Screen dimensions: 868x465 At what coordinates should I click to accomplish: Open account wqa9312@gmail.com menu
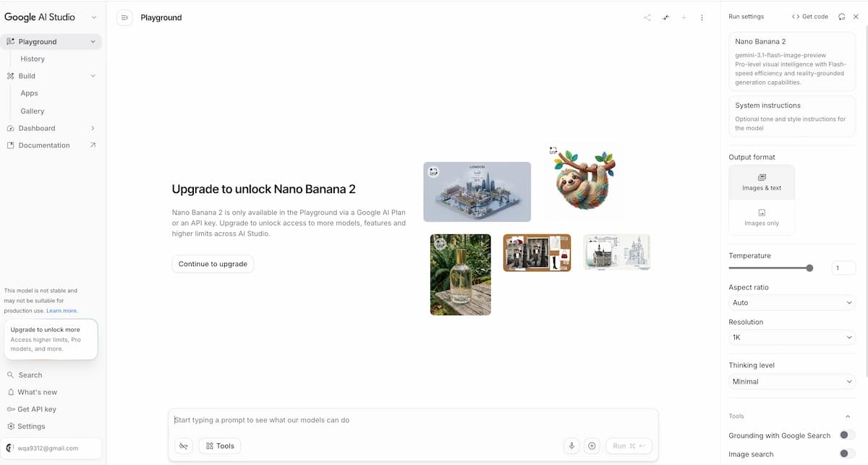click(x=51, y=448)
